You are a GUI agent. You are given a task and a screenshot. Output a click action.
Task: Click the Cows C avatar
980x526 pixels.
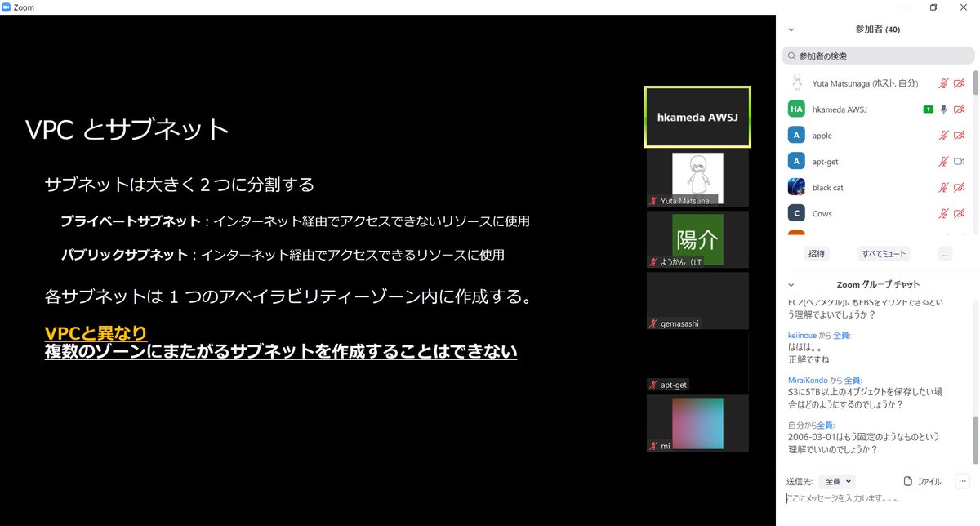(796, 214)
